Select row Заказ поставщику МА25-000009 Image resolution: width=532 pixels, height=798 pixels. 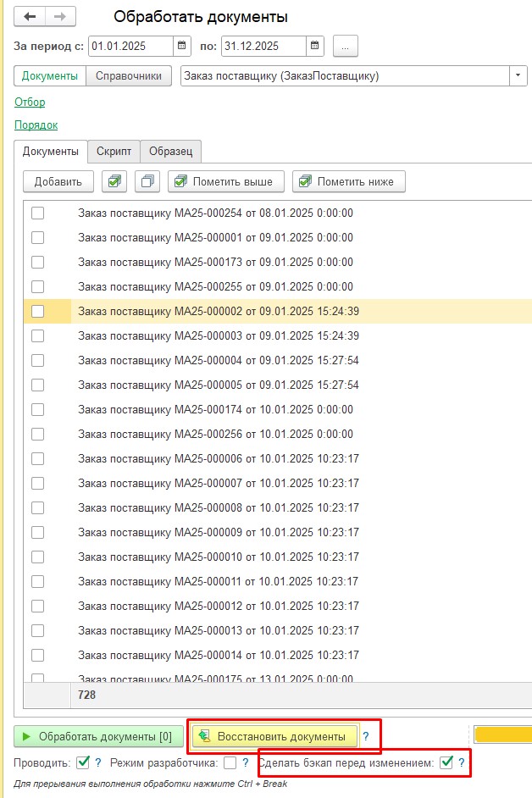pyautogui.click(x=278, y=532)
